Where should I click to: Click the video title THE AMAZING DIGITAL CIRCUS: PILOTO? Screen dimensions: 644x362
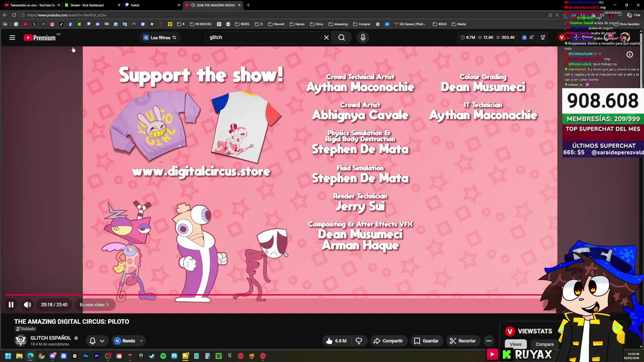[x=71, y=321]
